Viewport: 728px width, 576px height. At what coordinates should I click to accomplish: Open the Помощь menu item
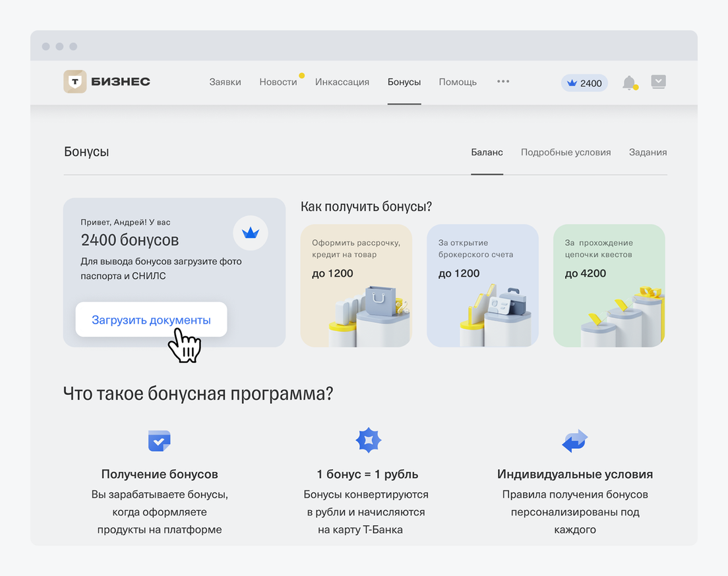click(x=458, y=82)
